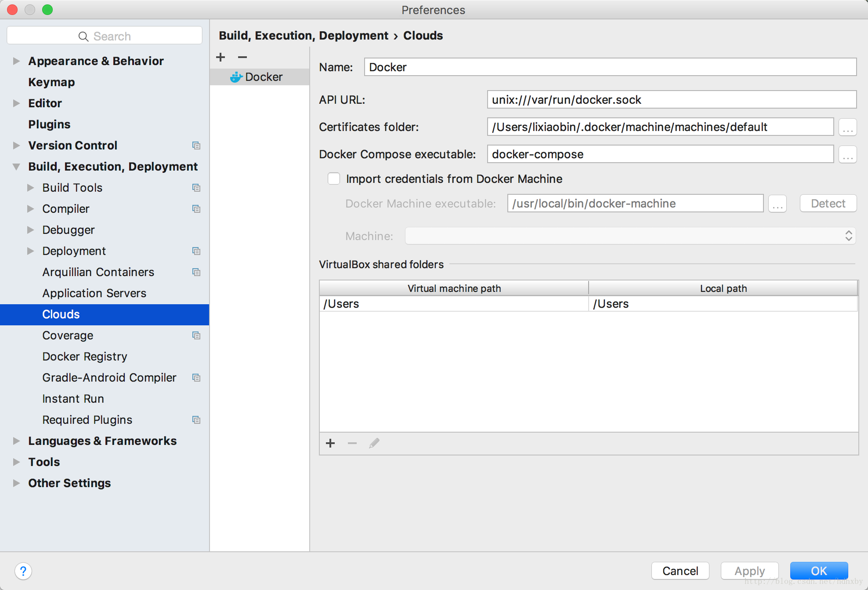Select the Docker whale icon entry
The height and width of the screenshot is (590, 868).
tap(260, 77)
